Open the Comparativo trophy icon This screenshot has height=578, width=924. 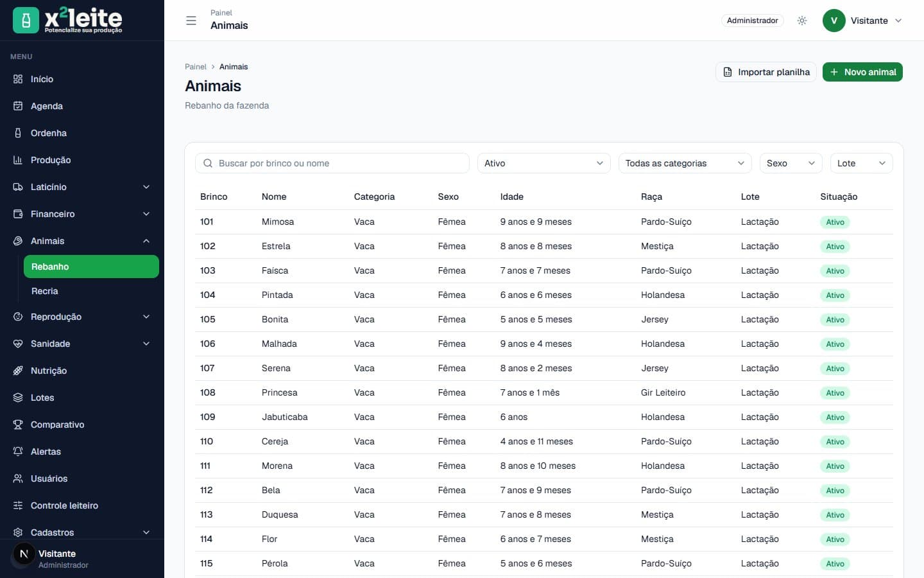point(18,425)
